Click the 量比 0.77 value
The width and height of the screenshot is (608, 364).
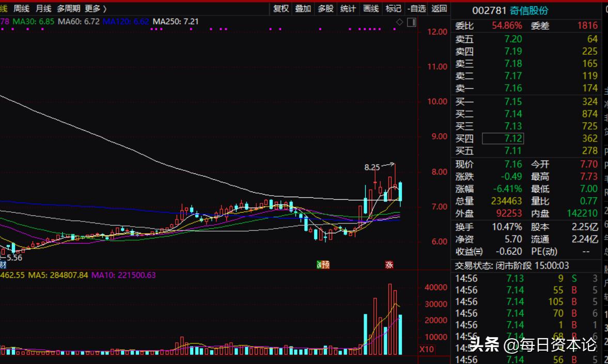tap(589, 201)
